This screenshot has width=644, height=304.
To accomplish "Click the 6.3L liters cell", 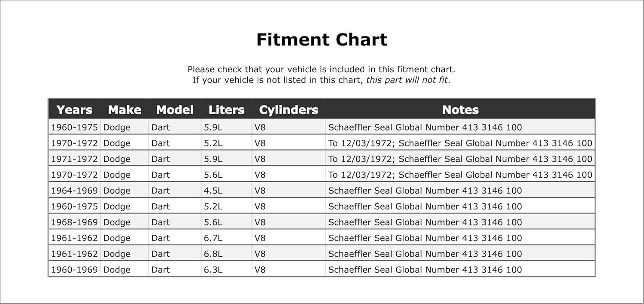I will [x=213, y=270].
